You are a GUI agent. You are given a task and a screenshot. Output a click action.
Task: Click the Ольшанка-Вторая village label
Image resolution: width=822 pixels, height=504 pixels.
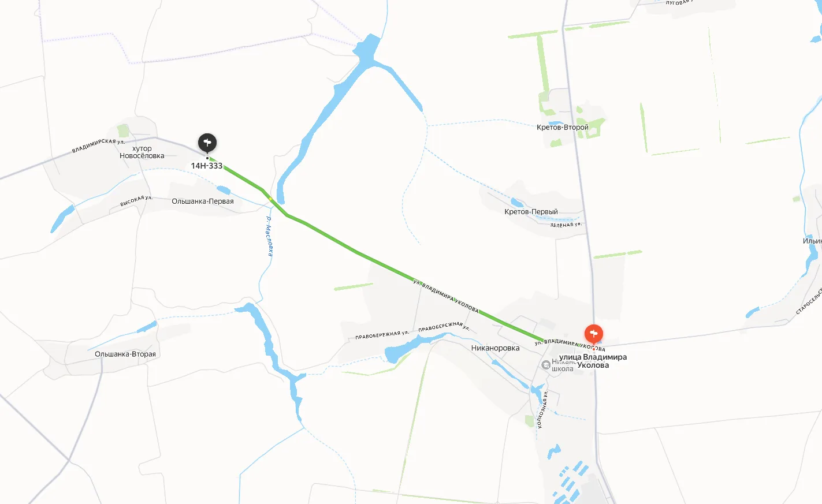[125, 354]
